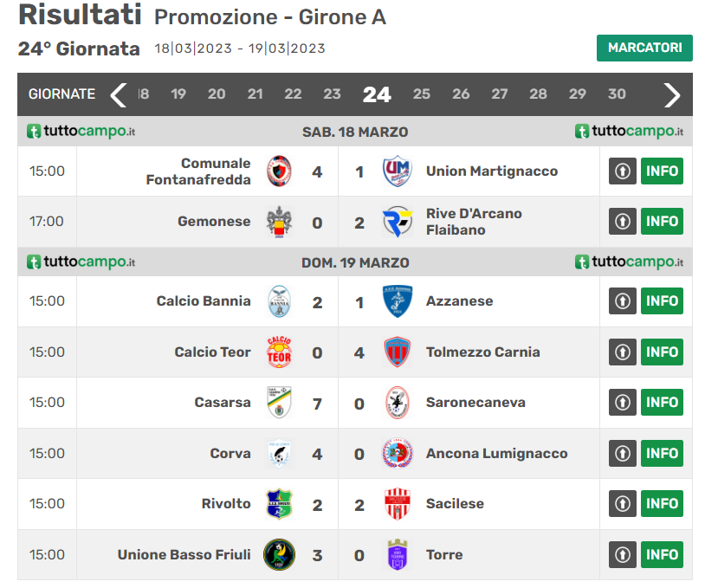Image resolution: width=705 pixels, height=588 pixels.
Task: Click the arrow icon on Gemonese match row
Action: click(622, 222)
